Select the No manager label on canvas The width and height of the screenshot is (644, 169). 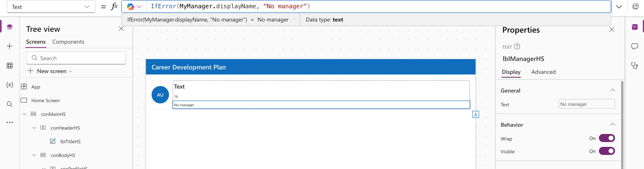321,105
